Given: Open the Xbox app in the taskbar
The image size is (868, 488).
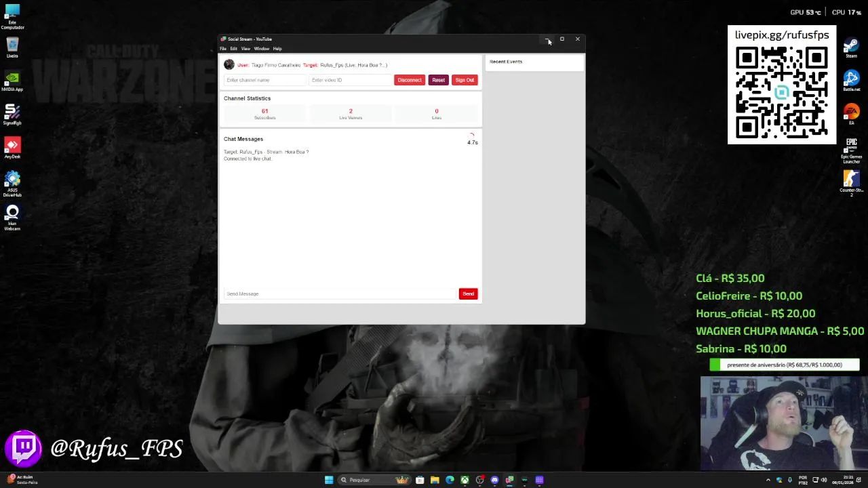Looking at the screenshot, I should pyautogui.click(x=465, y=480).
